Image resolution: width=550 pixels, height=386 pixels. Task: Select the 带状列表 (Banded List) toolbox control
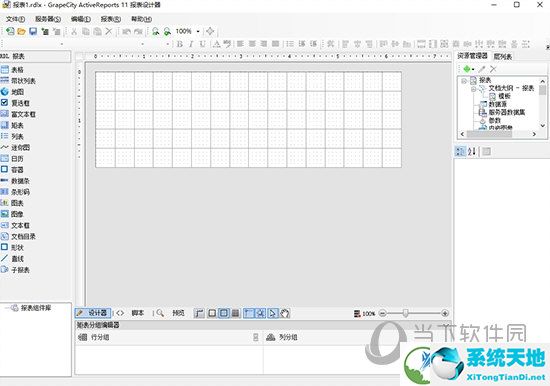pos(18,81)
